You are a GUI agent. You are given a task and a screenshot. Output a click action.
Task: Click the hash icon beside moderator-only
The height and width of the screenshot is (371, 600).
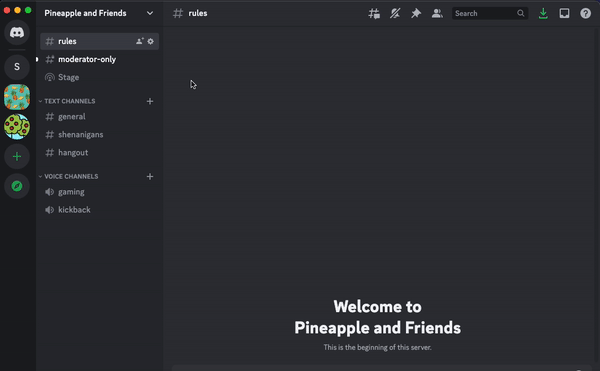(x=50, y=59)
